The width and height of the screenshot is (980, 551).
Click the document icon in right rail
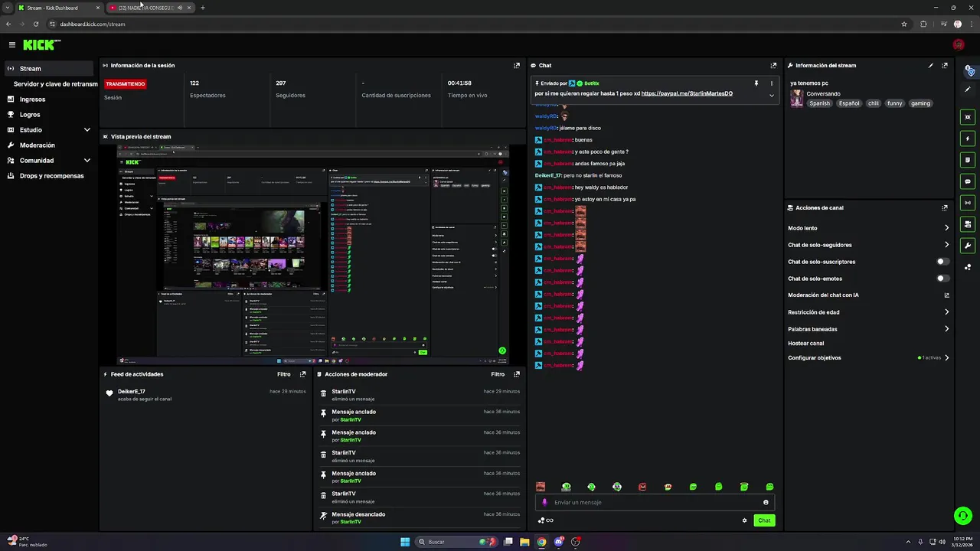(x=969, y=160)
